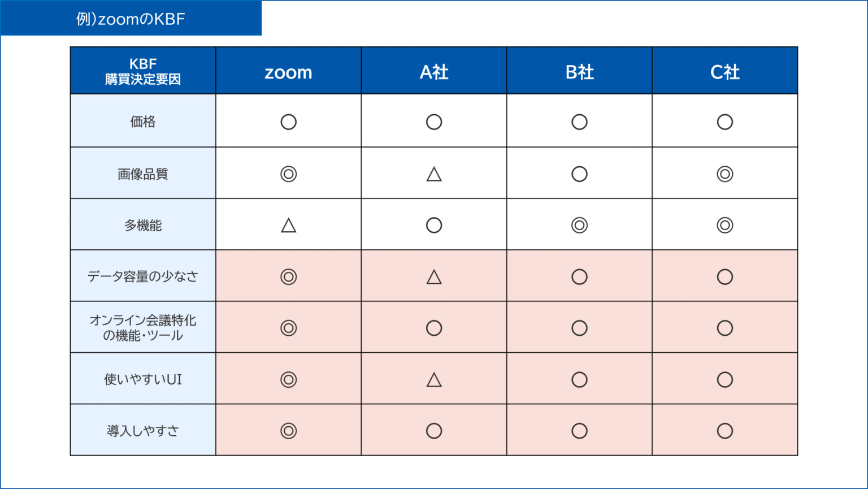Click the double circle in C社's 多機能 cell

coord(725,226)
